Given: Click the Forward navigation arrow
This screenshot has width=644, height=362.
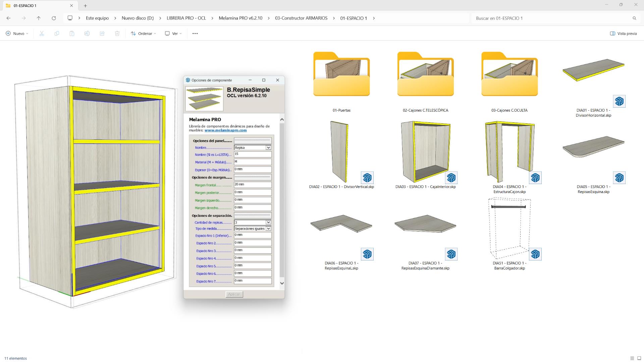Looking at the screenshot, I should coord(23,18).
